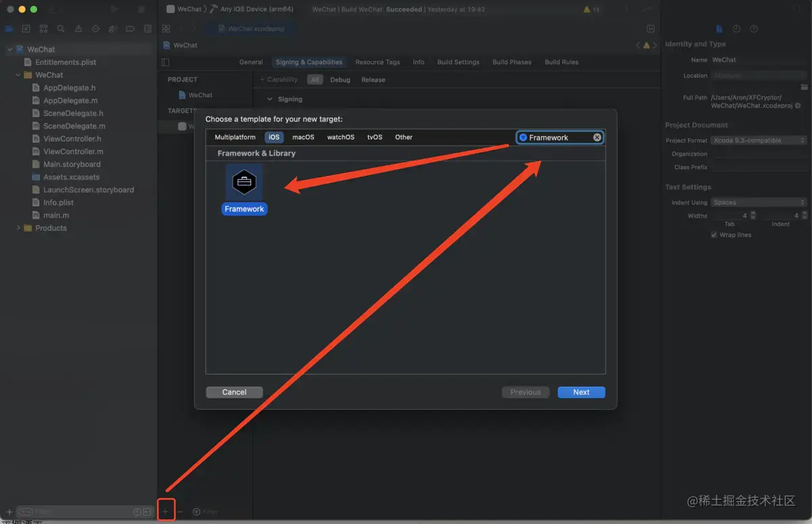Screen dimensions: 812x524
Task: Click the yellow warning count in toolbar
Action: click(x=591, y=9)
